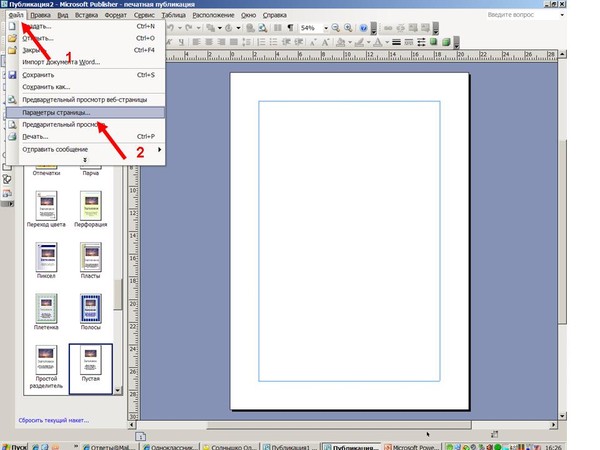600x450 pixels.
Task: Apply Numbered list formatting icon
Action: pos(261,42)
